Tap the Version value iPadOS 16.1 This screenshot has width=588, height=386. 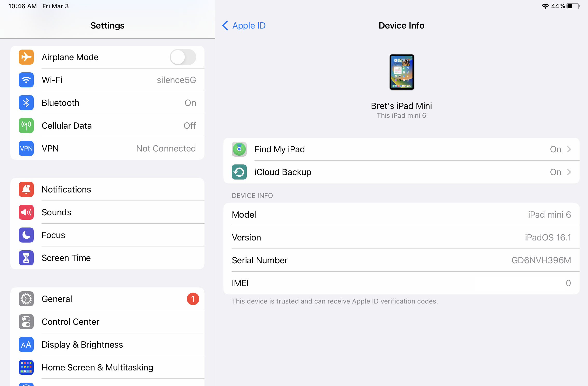click(x=548, y=237)
